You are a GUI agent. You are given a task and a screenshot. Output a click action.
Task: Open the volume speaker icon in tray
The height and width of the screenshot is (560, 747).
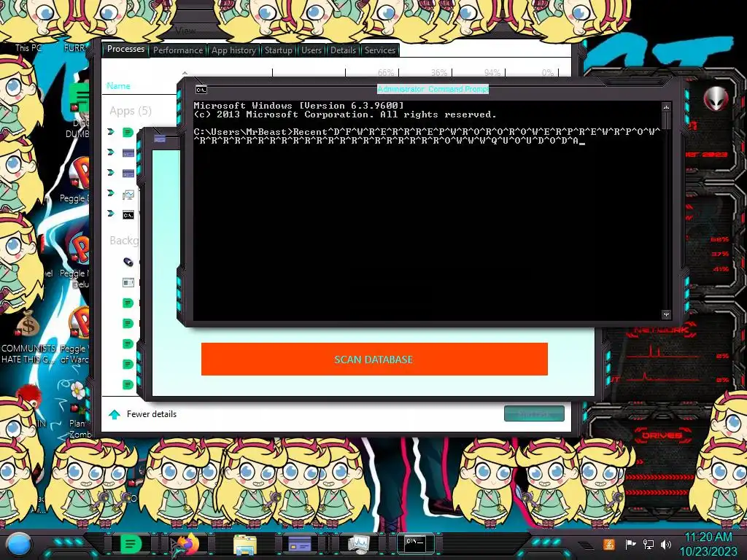[x=666, y=544]
